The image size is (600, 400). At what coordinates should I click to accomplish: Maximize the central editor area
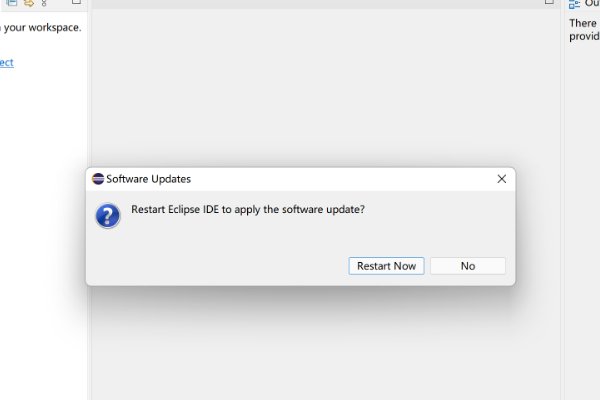[549, 2]
